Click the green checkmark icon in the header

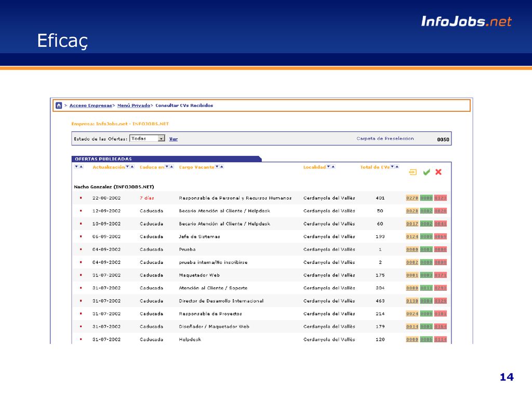[x=427, y=172]
